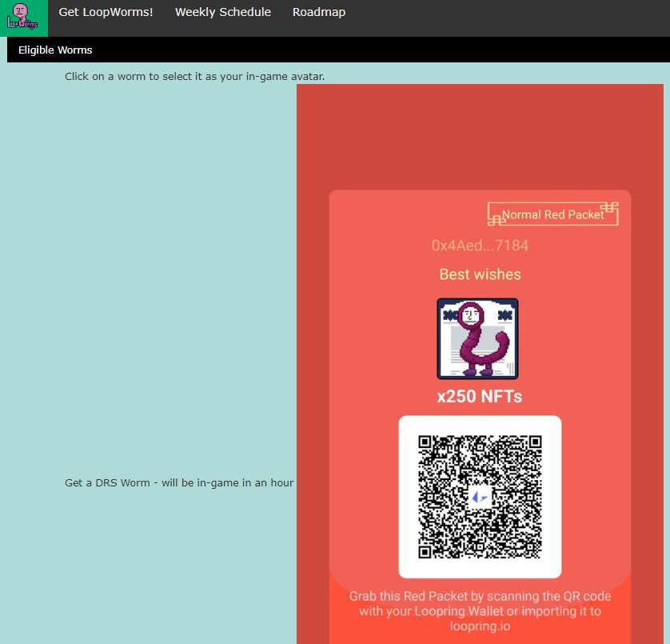
Task: Go to Weekly Schedule page
Action: tap(222, 13)
